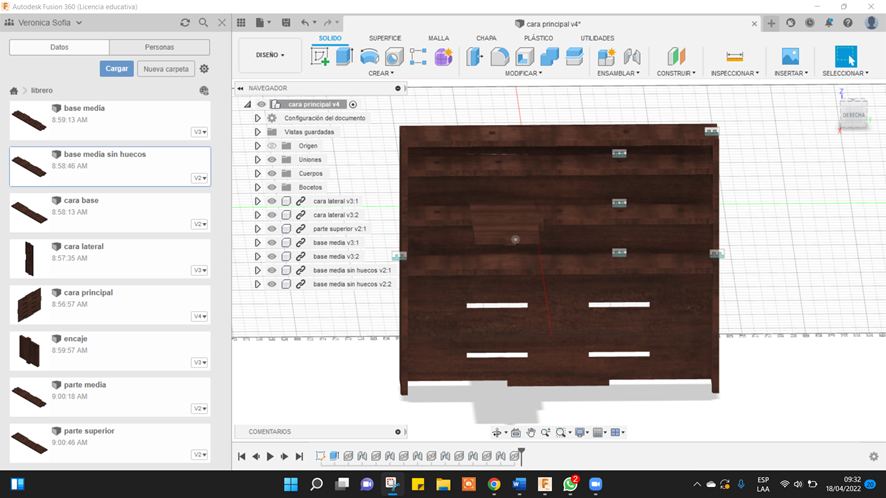Viewport: 886px width, 498px height.
Task: Select the Rectangular Pattern tool
Action: 418,57
